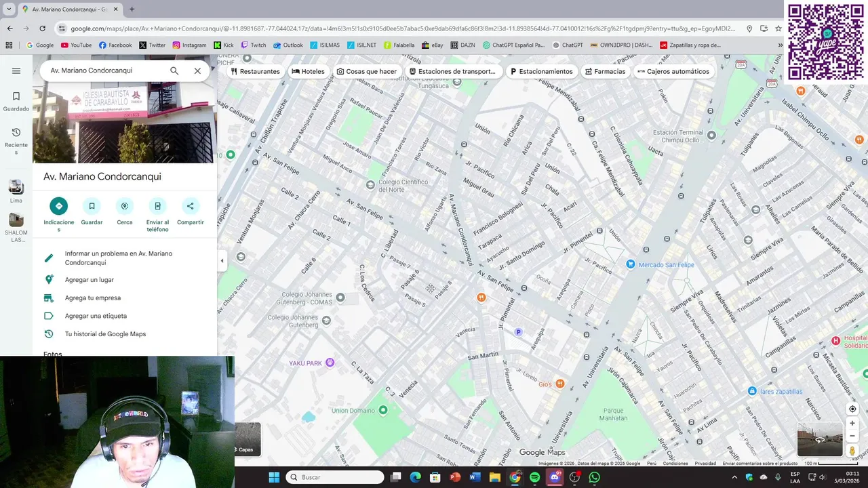Open Spotify from the taskbar
Screen dimensions: 868x488
coord(535,477)
